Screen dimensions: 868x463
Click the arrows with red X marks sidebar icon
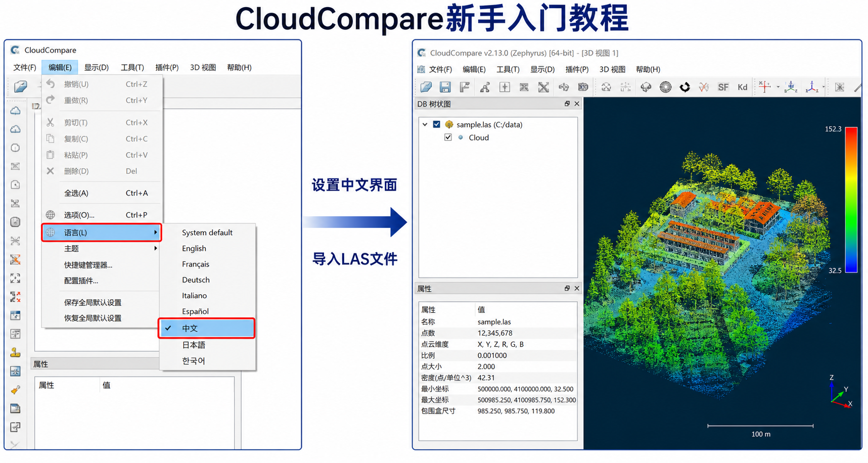click(15, 297)
